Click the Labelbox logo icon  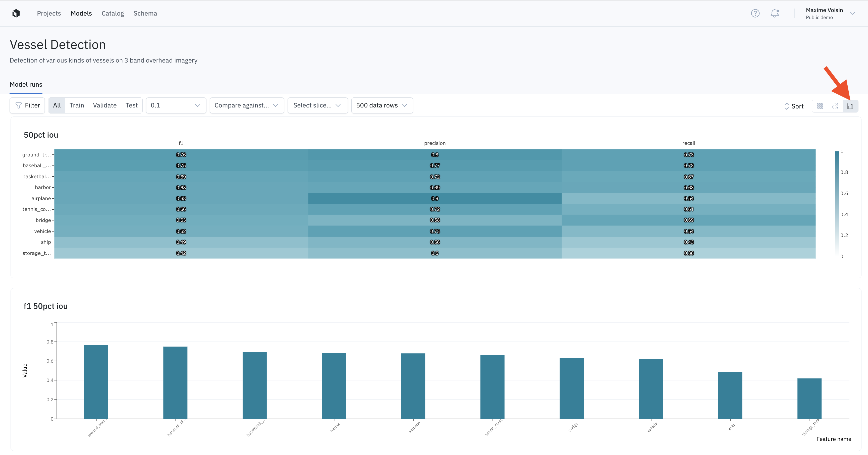(16, 13)
